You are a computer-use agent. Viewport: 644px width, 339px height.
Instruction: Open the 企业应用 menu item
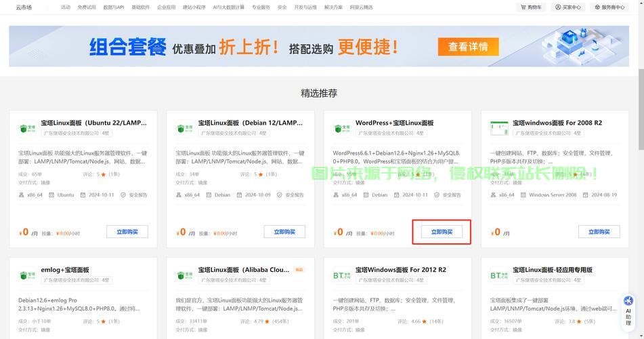coord(167,7)
